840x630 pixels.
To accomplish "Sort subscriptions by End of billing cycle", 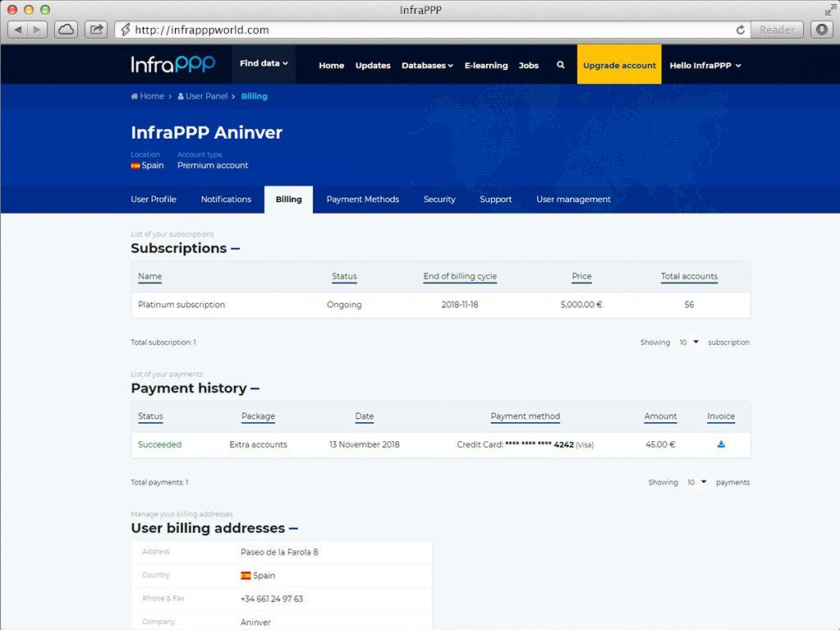I will [x=460, y=277].
